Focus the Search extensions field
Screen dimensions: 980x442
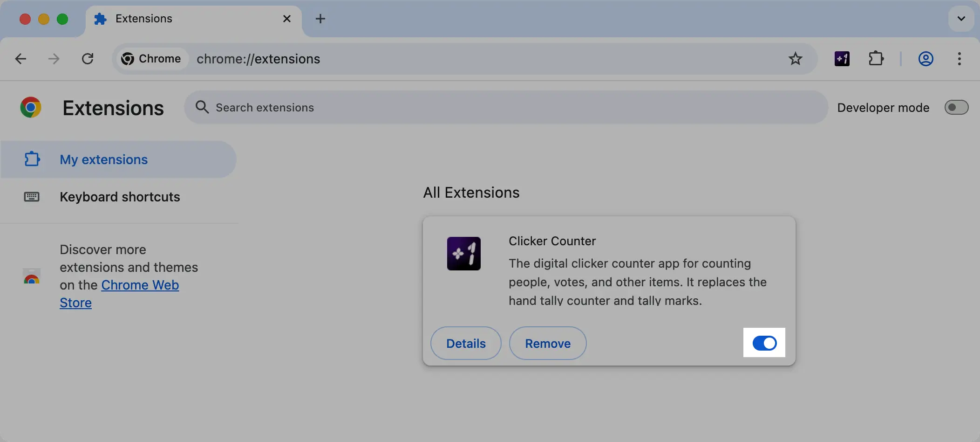click(505, 108)
